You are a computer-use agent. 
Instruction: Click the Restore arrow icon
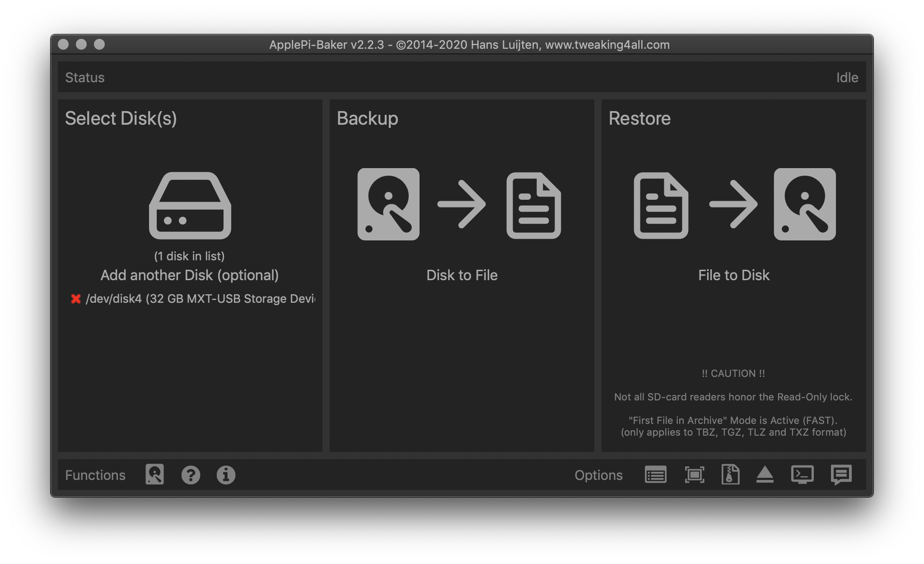[x=733, y=204]
